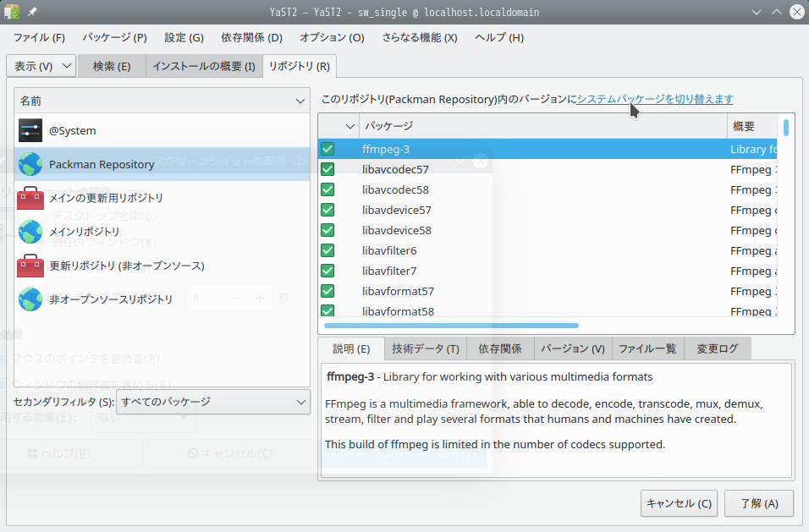This screenshot has width=809, height=532.
Task: Toggle the libavformat58 package checkbox
Action: pos(327,310)
